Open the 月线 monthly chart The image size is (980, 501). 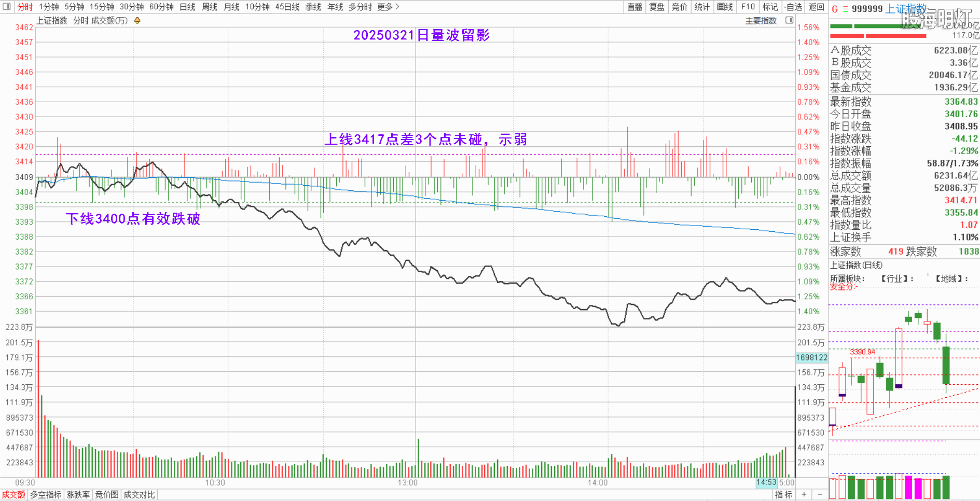click(231, 7)
